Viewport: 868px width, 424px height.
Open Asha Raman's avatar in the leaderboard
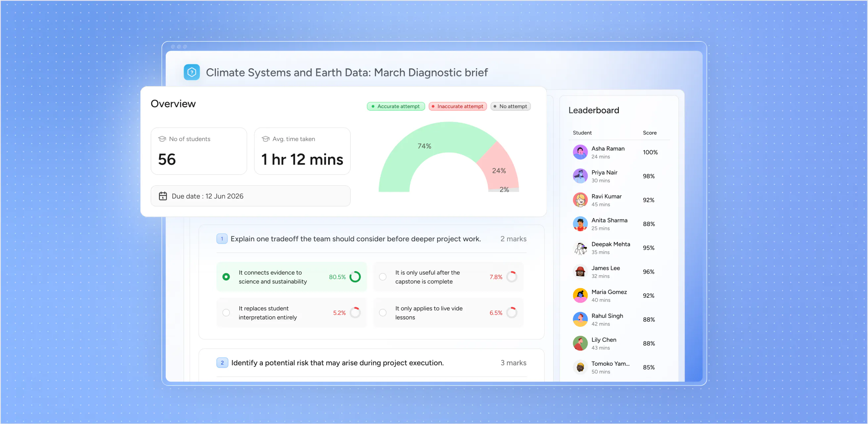(580, 152)
